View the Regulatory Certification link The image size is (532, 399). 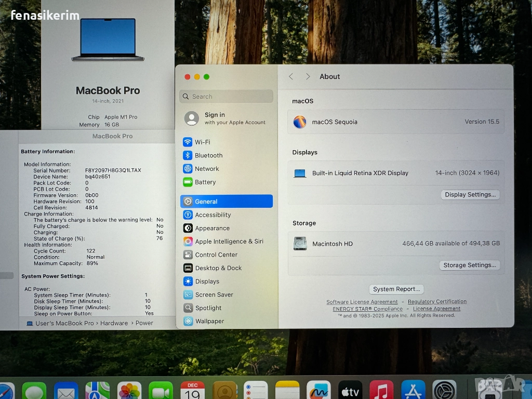[x=437, y=302]
